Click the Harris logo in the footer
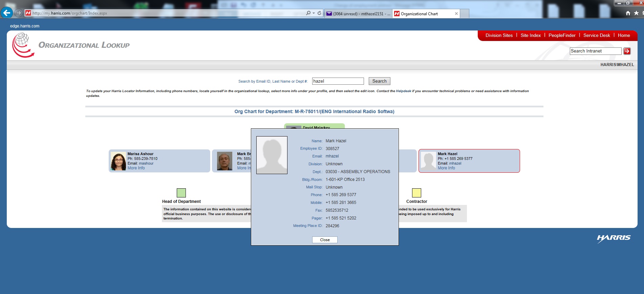The image size is (644, 294). point(614,238)
